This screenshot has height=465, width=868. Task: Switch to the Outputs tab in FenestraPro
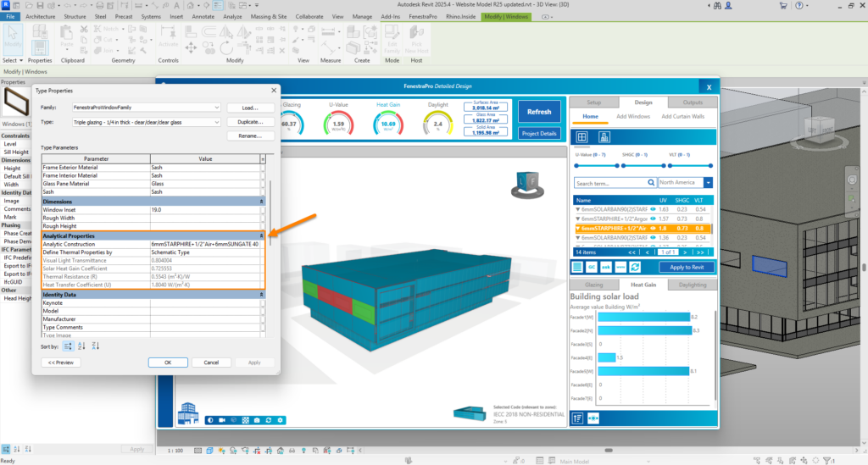[693, 102]
